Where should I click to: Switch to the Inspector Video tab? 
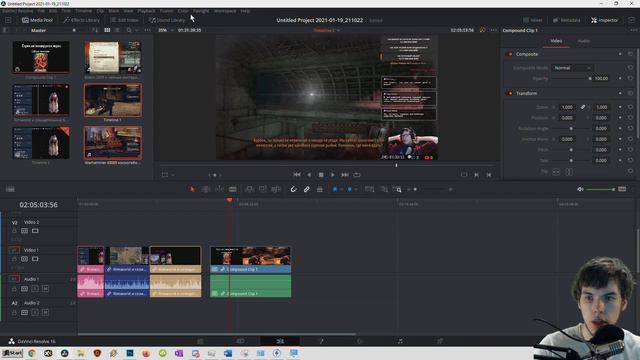click(x=556, y=41)
